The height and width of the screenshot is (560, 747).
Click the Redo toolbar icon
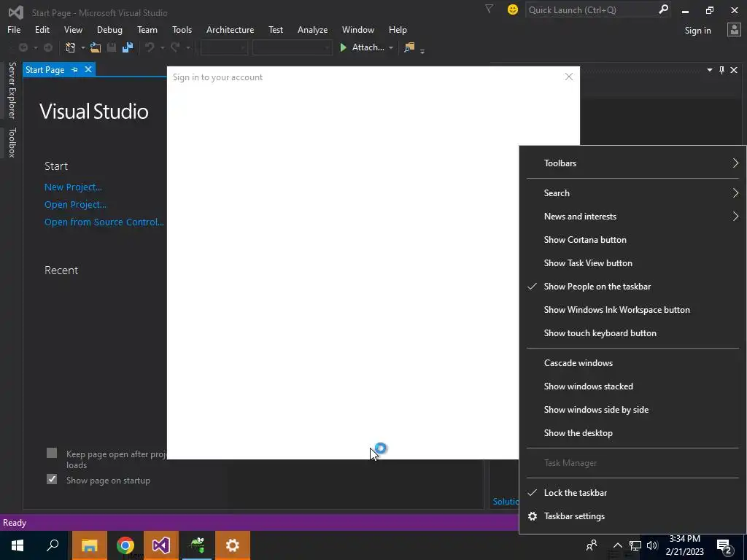(x=175, y=47)
